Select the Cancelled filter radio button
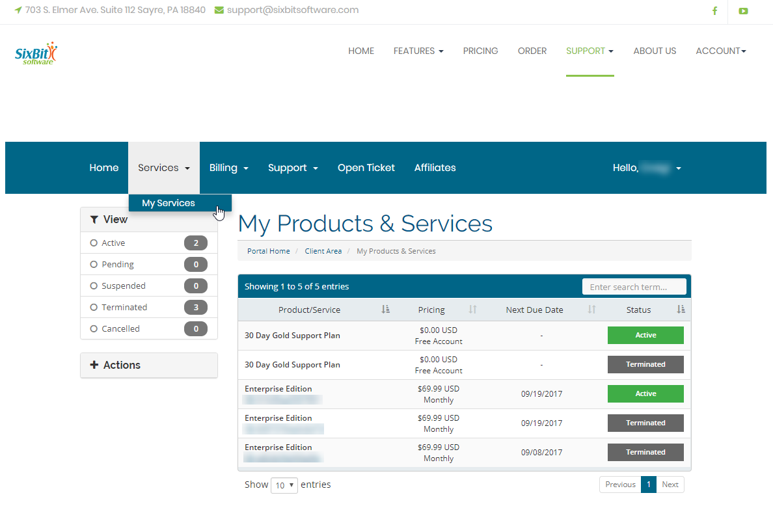This screenshot has height=532, width=773. click(94, 328)
